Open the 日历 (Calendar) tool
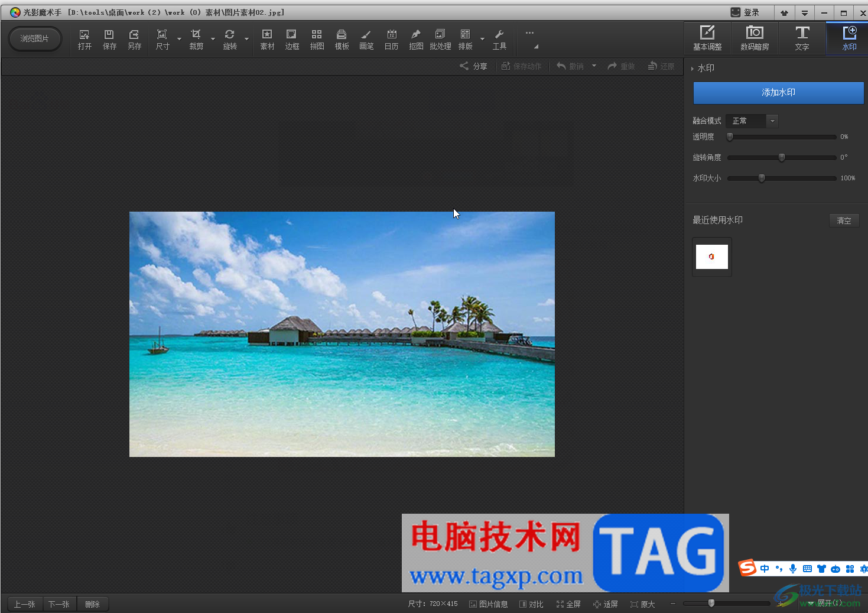The image size is (868, 613). click(x=391, y=40)
